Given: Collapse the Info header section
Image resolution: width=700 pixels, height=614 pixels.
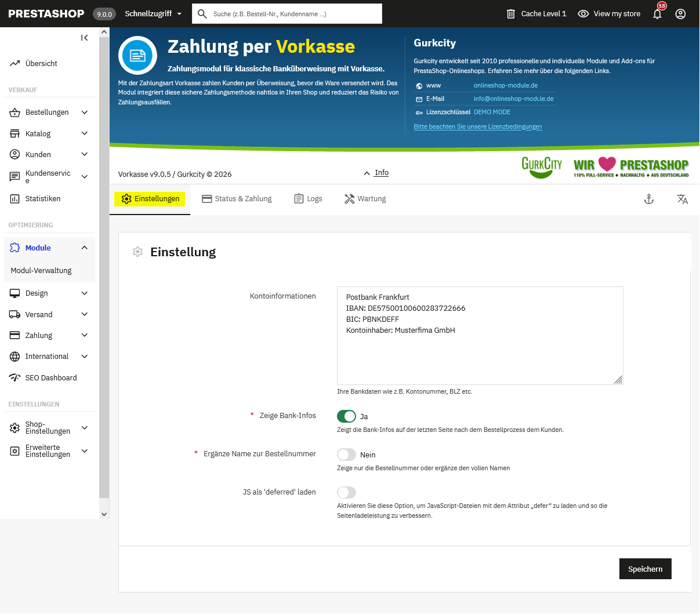Looking at the screenshot, I should click(376, 173).
